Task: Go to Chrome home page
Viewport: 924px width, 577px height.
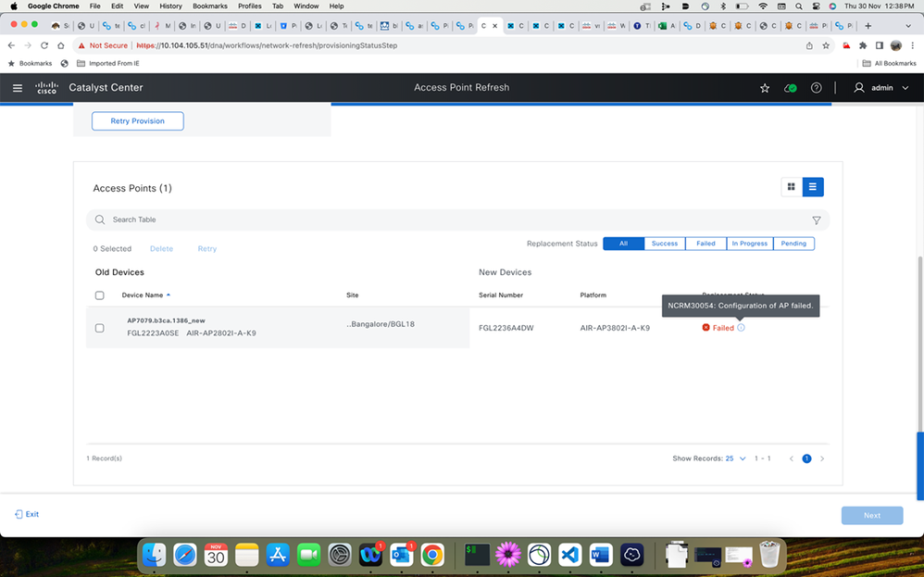Action: coord(61,45)
